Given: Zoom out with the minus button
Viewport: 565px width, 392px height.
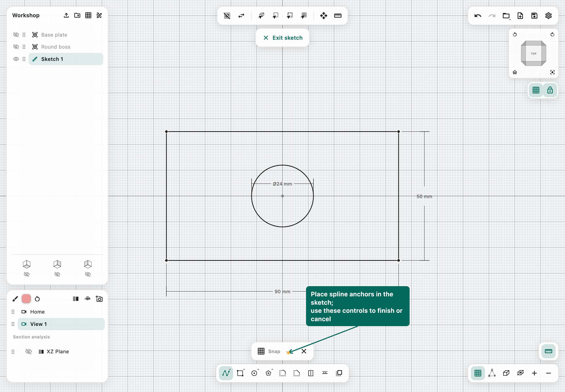Looking at the screenshot, I should click(549, 373).
